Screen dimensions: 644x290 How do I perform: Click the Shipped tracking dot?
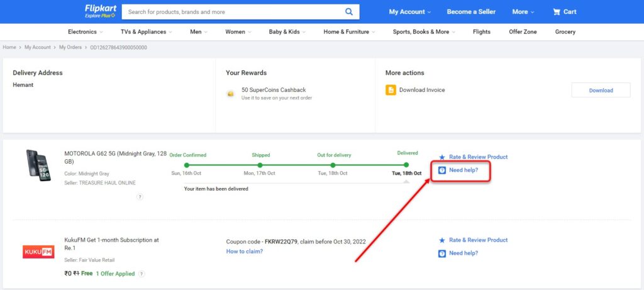click(260, 165)
